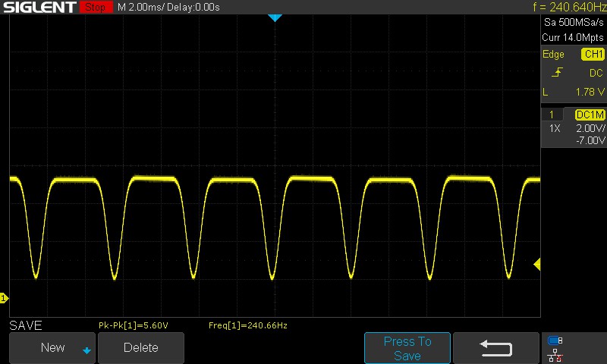The width and height of the screenshot is (607, 364).
Task: Click the channel 1 ground marker
Action: [x=3, y=298]
